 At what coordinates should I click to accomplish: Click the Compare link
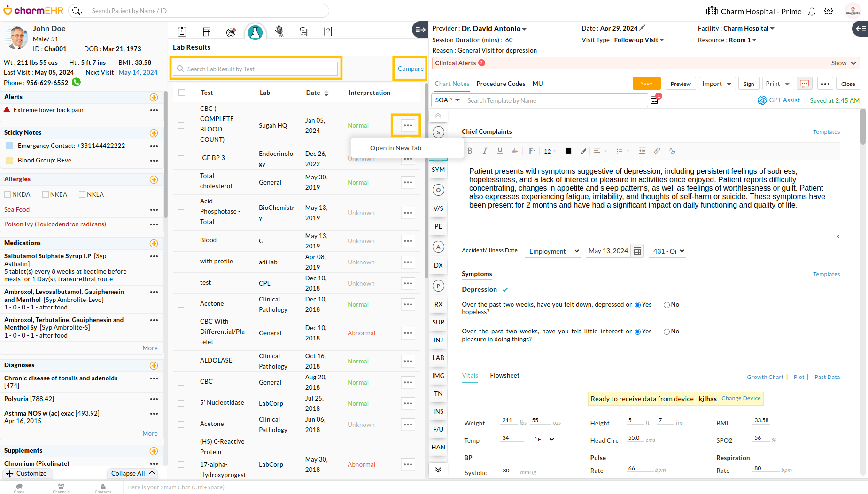pyautogui.click(x=411, y=69)
